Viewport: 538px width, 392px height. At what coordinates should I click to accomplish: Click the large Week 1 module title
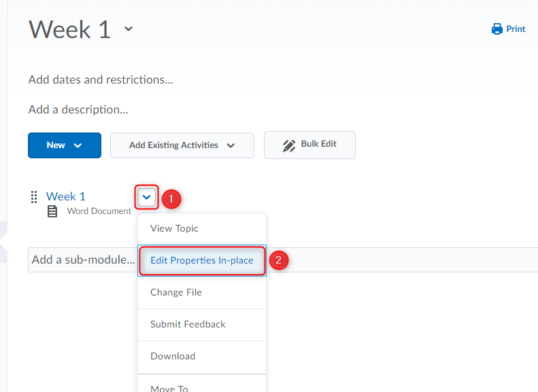pos(69,29)
